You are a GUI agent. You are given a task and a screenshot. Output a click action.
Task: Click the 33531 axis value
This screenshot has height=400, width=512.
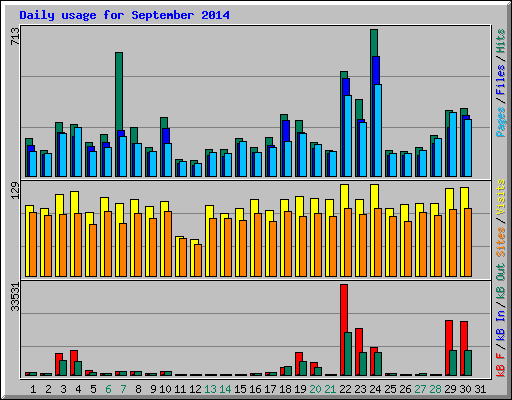click(x=15, y=297)
